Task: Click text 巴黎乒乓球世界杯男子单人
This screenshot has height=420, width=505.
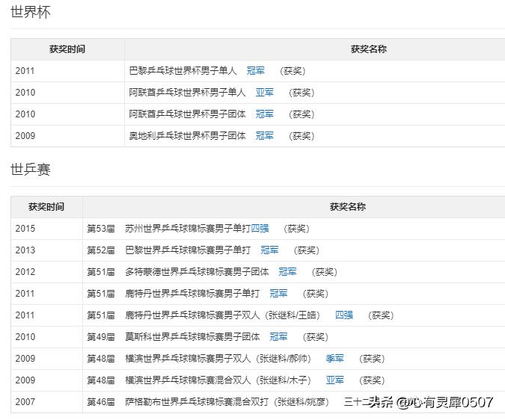Action: click(x=183, y=71)
